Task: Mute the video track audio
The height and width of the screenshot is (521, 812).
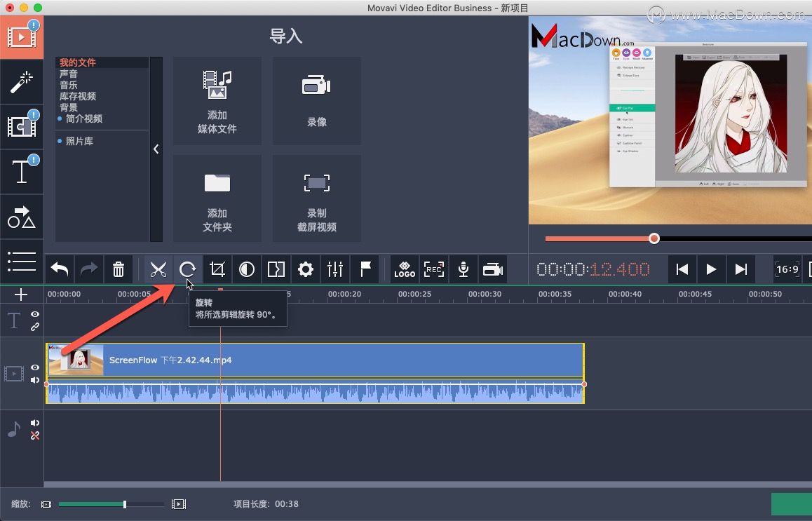Action: coord(34,380)
